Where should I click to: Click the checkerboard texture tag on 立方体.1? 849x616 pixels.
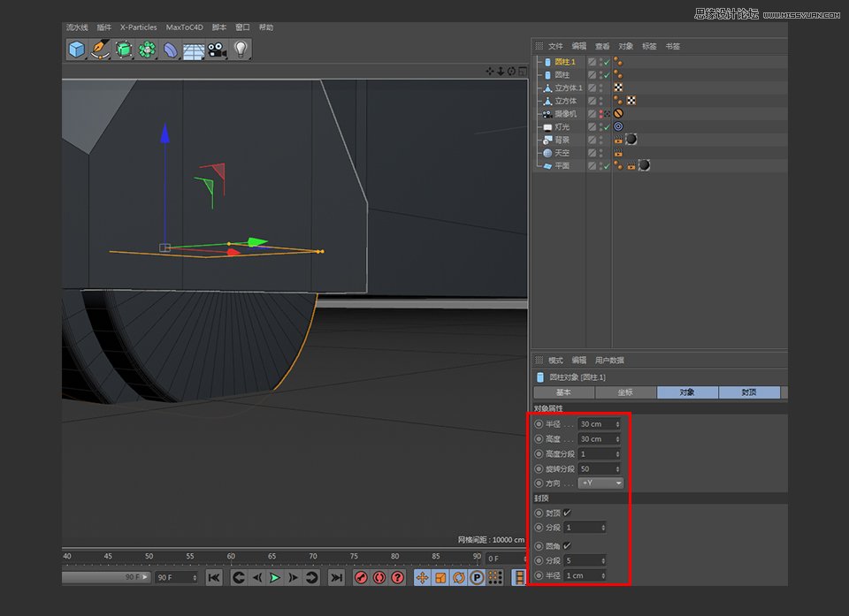pyautogui.click(x=618, y=87)
